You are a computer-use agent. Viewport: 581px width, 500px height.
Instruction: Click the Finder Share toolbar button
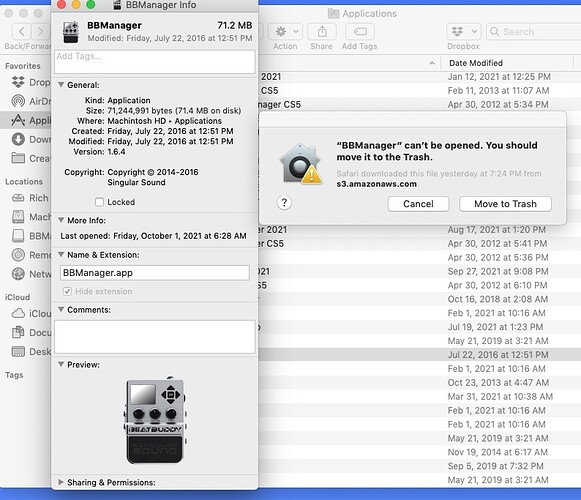[x=322, y=32]
